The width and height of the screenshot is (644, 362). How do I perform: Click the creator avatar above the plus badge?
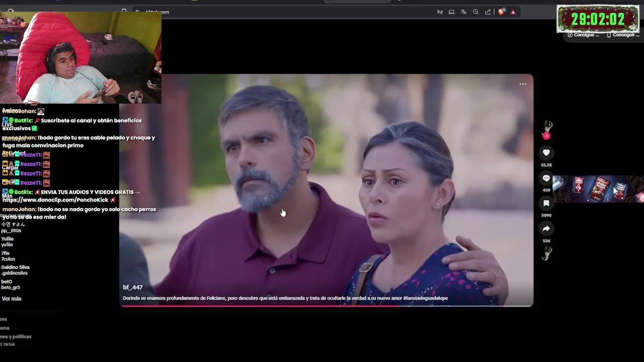coord(547,127)
